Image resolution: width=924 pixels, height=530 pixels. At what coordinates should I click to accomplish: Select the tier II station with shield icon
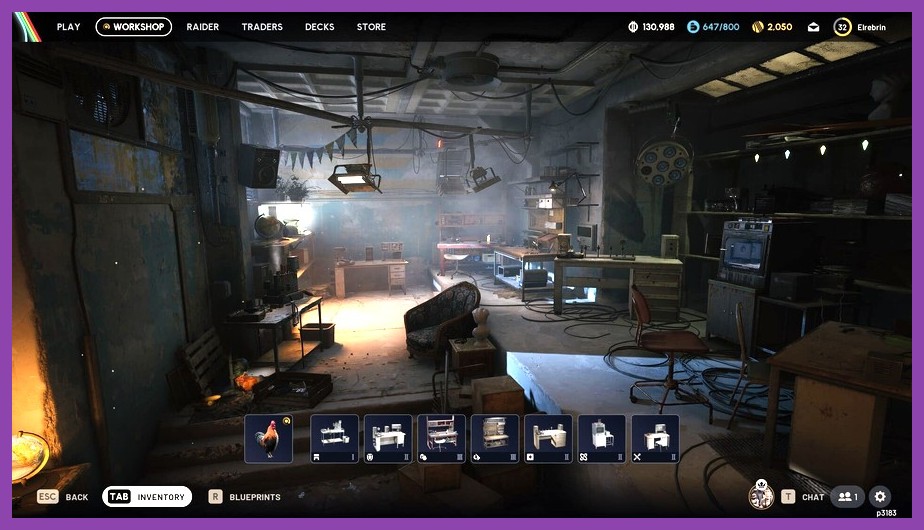coord(388,439)
